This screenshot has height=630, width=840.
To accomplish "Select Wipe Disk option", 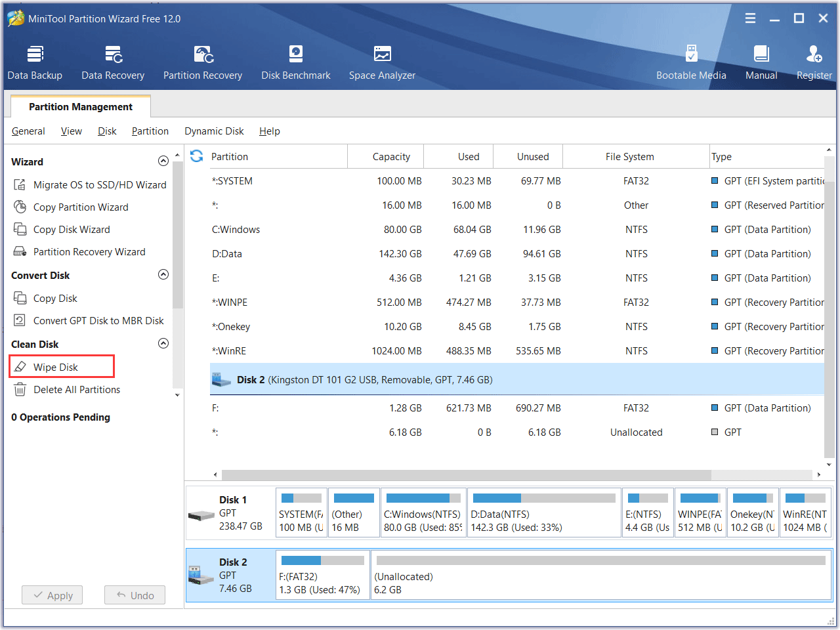I will [x=62, y=367].
